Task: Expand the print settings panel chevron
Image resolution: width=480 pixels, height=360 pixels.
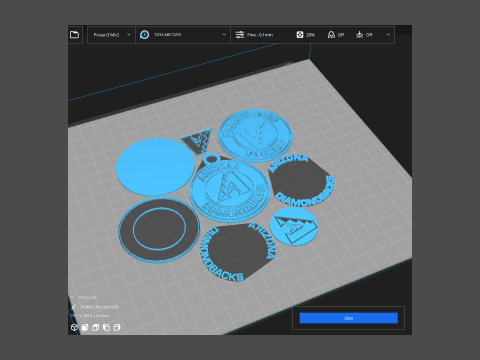Action: (388, 35)
